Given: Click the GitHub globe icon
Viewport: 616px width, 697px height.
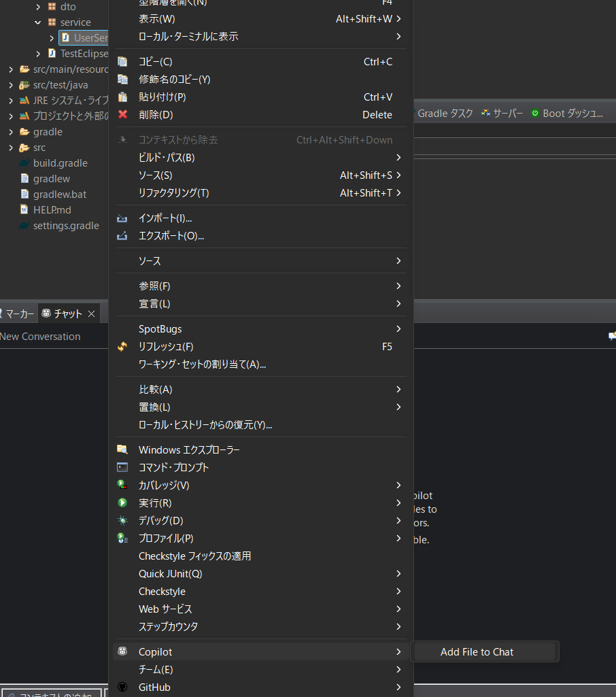Looking at the screenshot, I should pos(123,687).
